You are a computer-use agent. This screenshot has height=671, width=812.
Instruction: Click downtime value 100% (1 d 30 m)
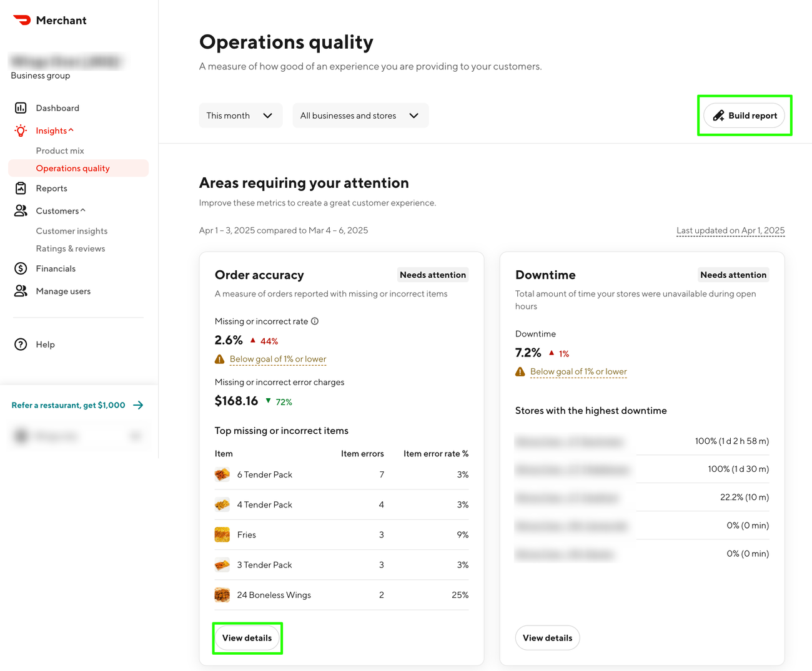point(738,469)
